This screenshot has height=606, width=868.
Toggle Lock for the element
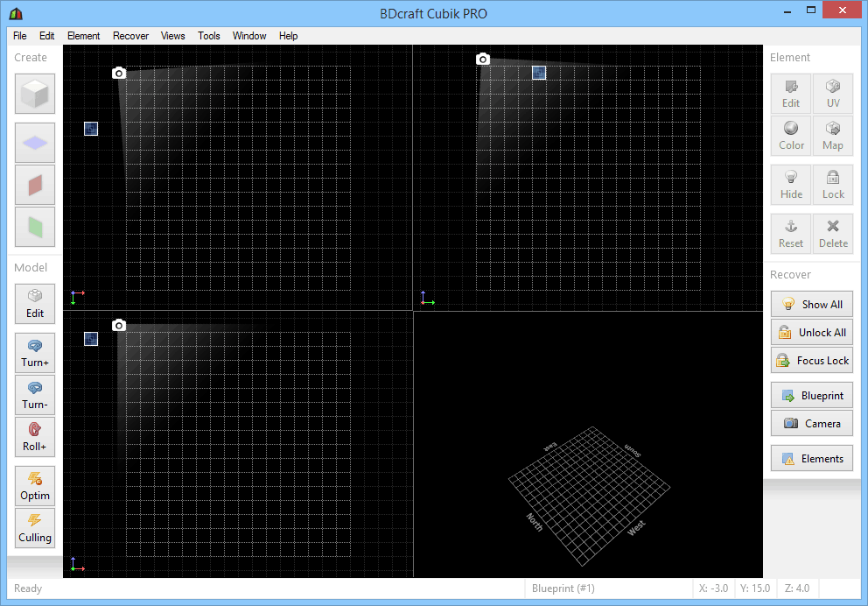pos(833,185)
